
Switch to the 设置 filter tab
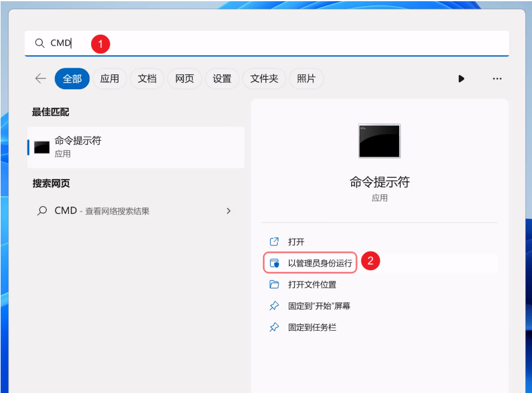pyautogui.click(x=222, y=78)
